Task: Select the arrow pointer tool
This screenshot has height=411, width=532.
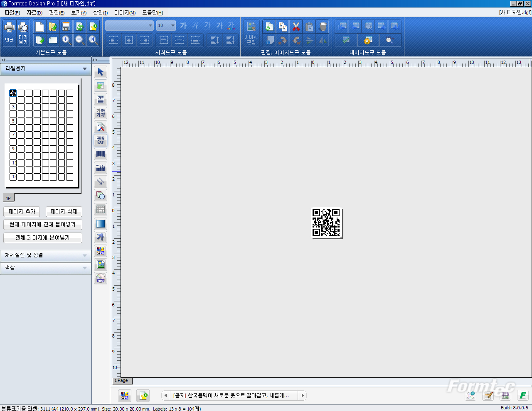Action: pyautogui.click(x=101, y=72)
